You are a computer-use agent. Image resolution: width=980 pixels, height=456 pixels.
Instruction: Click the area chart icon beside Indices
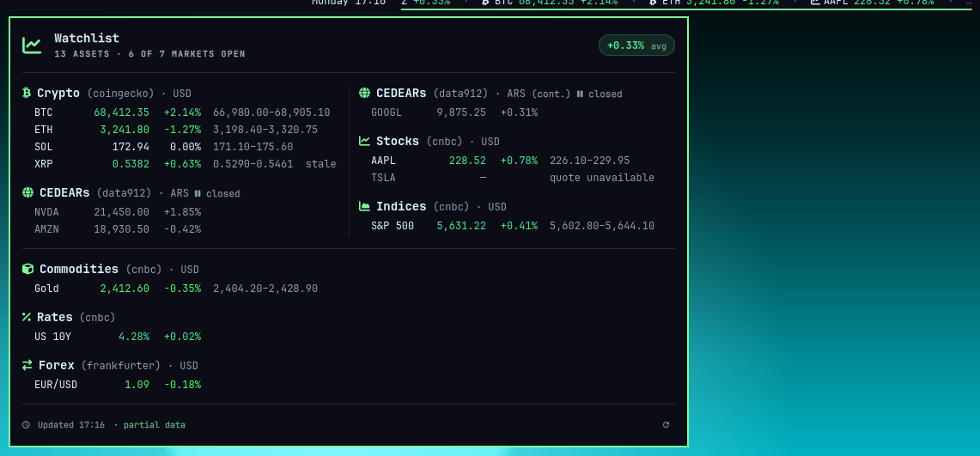point(364,206)
